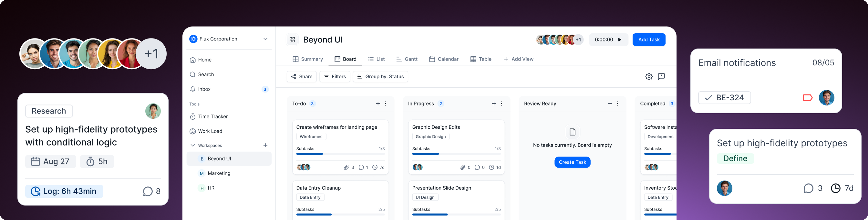Select the Marketing workspace
The width and height of the screenshot is (868, 220).
(x=229, y=173)
